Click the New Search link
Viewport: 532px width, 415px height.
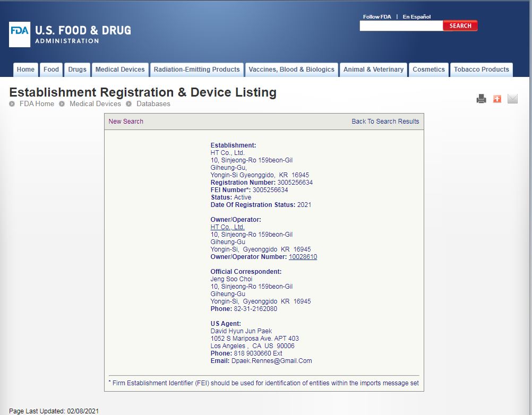click(126, 122)
